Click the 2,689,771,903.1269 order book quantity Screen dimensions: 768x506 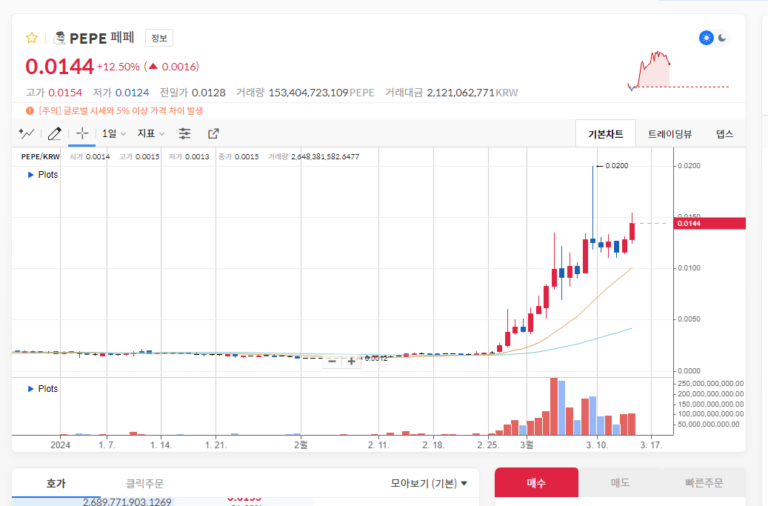[x=127, y=502]
